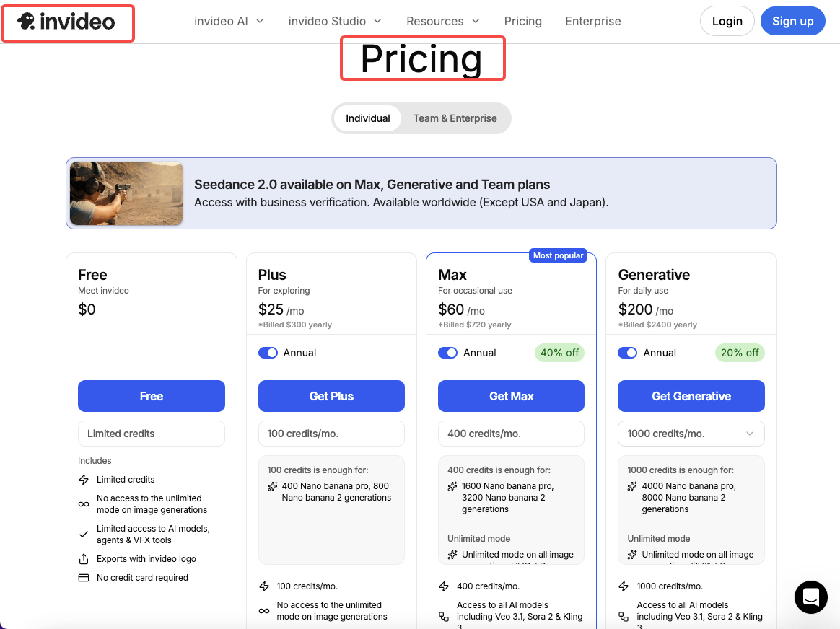Click the 40% off badge on Max
840x629 pixels.
click(x=559, y=353)
